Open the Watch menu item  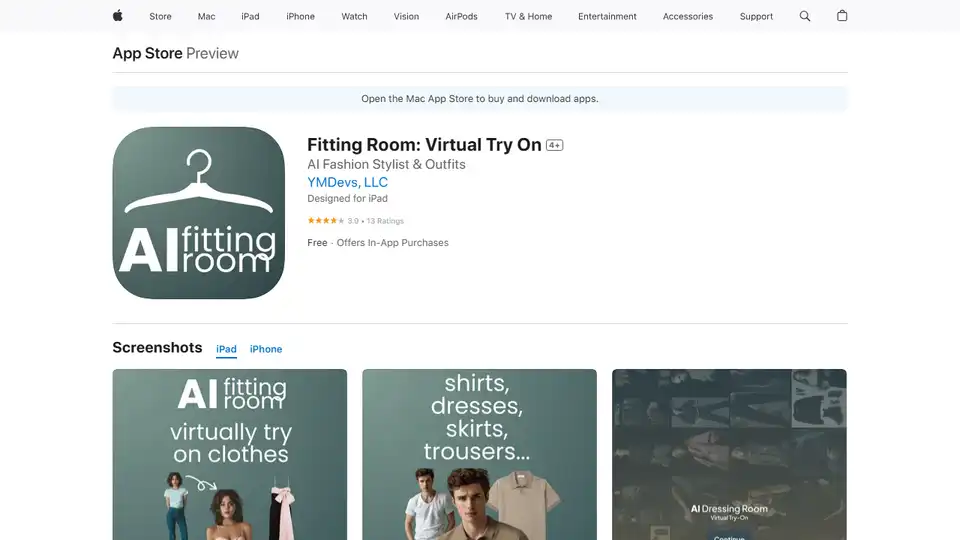[x=354, y=17]
